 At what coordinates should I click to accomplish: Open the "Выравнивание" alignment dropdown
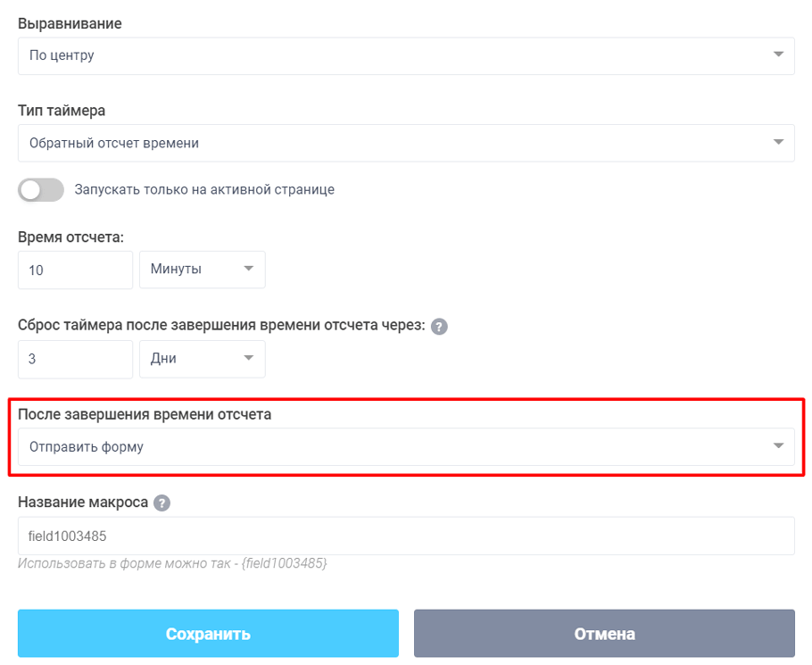[x=406, y=55]
